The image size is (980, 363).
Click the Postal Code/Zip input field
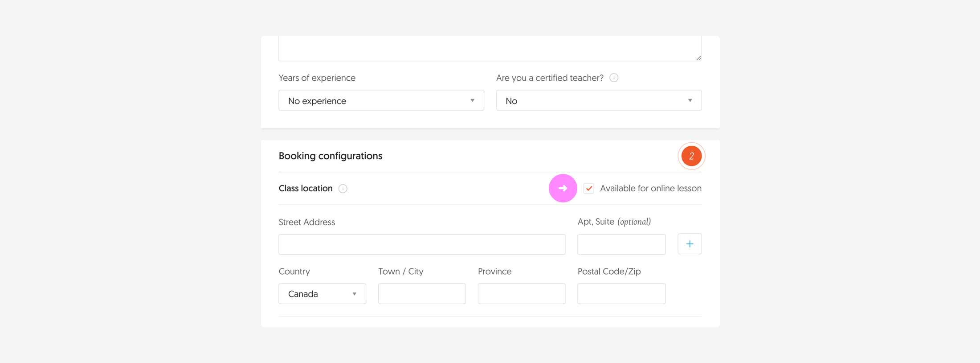pyautogui.click(x=621, y=294)
